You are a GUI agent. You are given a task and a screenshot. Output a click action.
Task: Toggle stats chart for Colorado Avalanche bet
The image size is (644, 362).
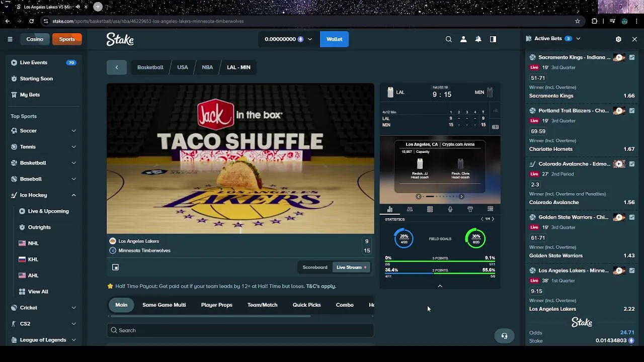(632, 164)
